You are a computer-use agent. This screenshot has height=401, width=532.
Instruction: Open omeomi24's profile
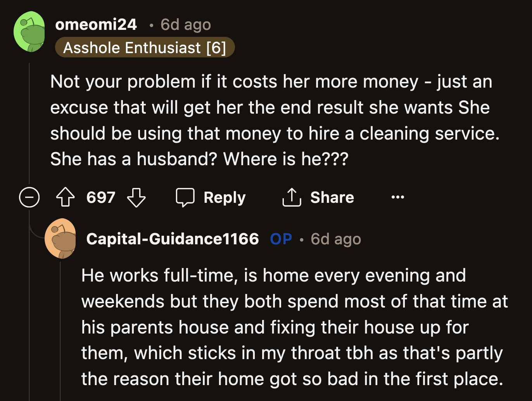(x=97, y=24)
